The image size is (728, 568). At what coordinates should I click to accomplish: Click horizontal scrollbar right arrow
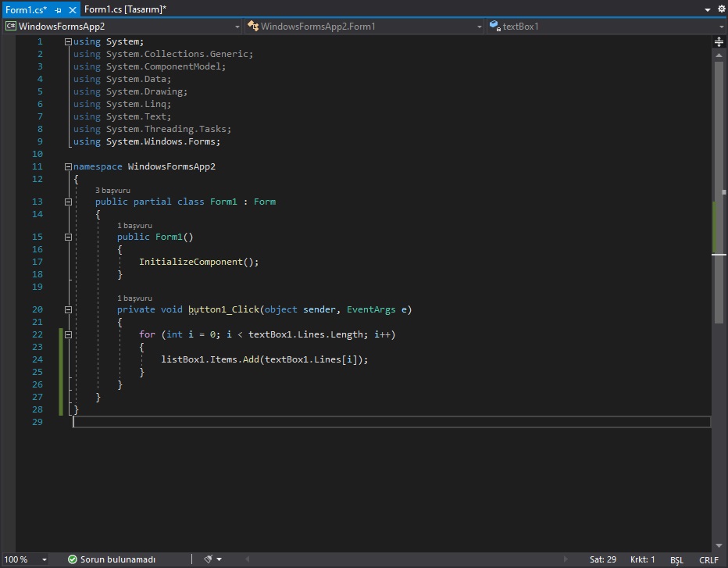pyautogui.click(x=565, y=559)
